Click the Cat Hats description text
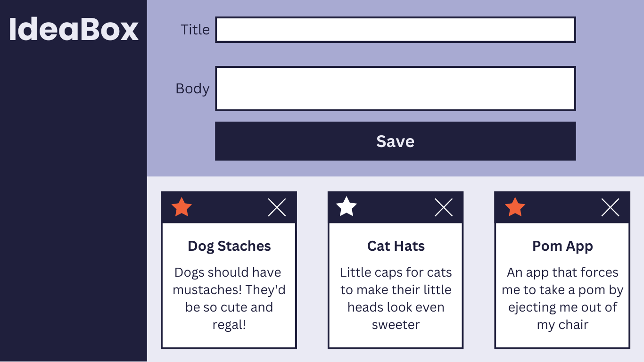 [396, 298]
